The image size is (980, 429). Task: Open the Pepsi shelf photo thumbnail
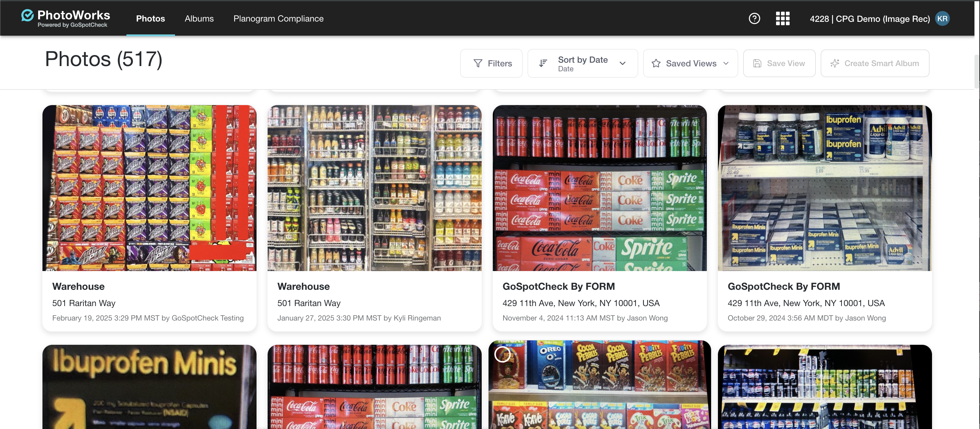(x=825, y=387)
